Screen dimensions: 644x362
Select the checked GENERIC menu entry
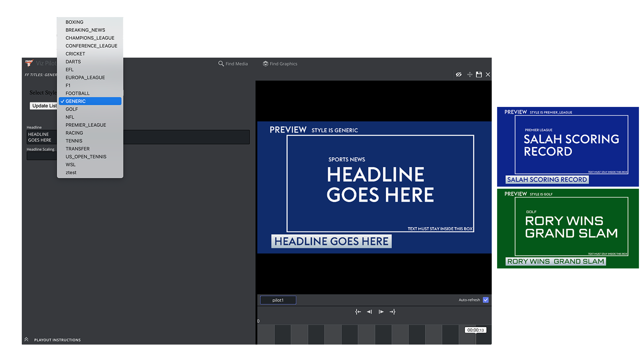pos(76,101)
